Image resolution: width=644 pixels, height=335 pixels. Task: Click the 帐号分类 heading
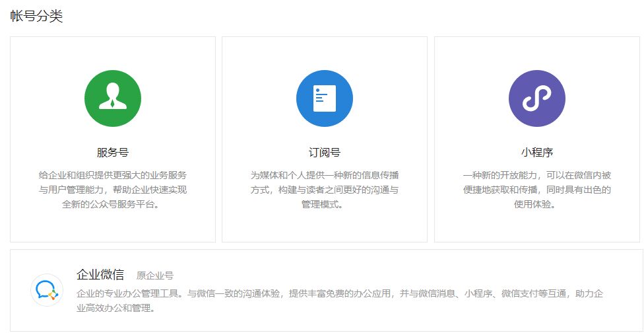tap(36, 16)
